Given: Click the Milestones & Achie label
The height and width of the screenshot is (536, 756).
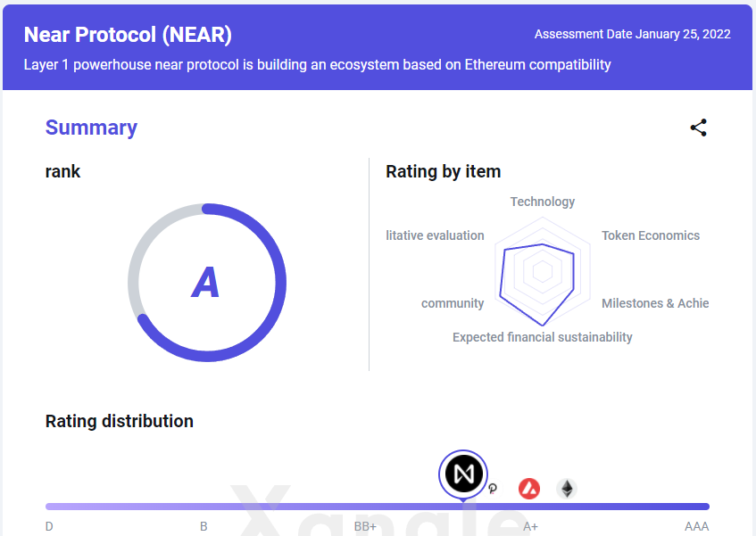Looking at the screenshot, I should point(655,303).
